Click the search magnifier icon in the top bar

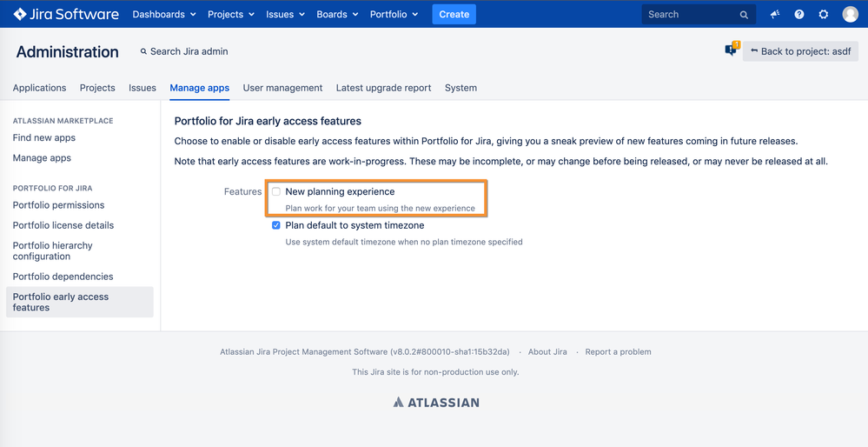744,15
